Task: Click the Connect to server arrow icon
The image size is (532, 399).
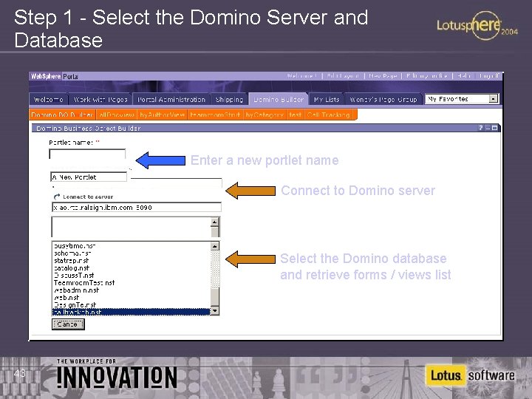Action: 57,197
